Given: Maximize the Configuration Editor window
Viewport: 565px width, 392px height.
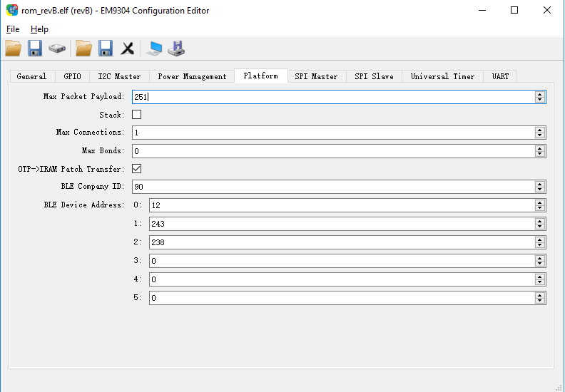Looking at the screenshot, I should (x=514, y=10).
